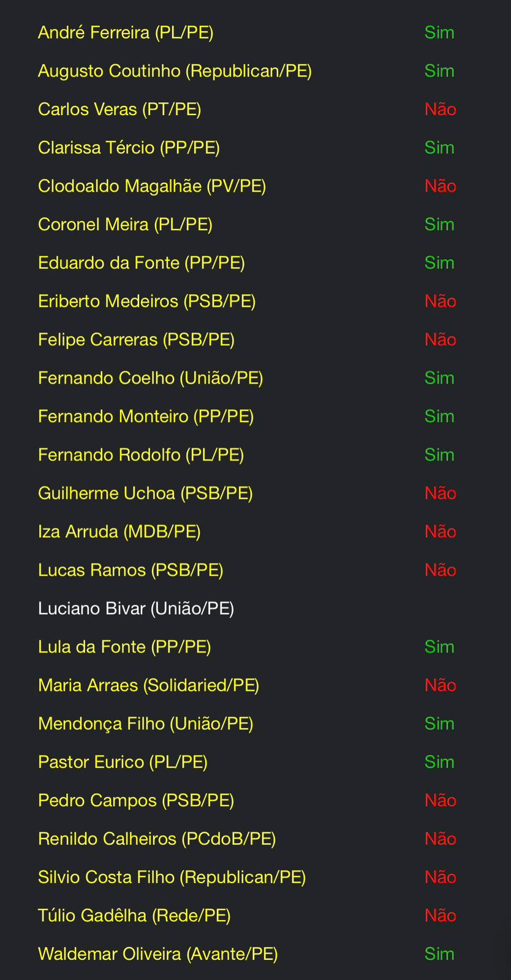Click Felipe Carreras (PSB/PE) name
The width and height of the screenshot is (511, 980).
pos(136,340)
